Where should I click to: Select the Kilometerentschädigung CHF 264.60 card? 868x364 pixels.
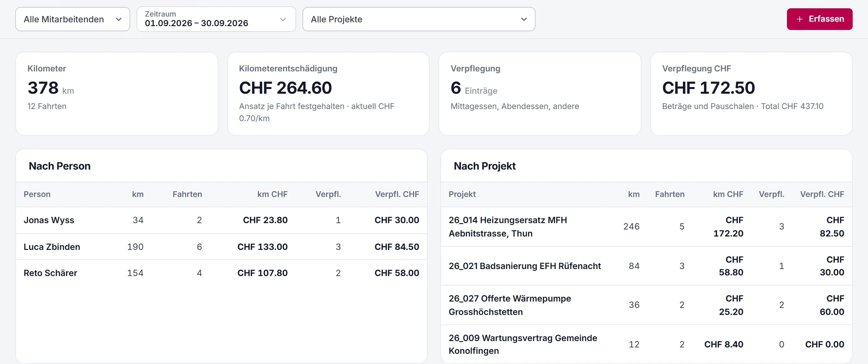[x=328, y=93]
